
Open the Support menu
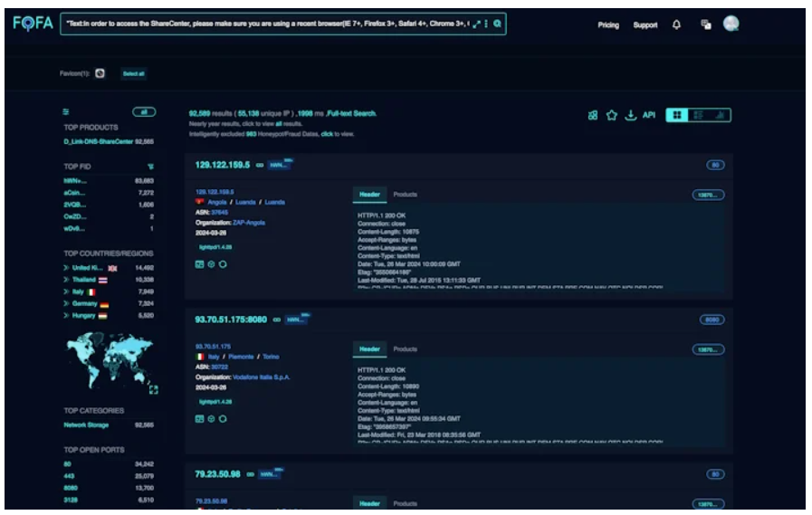(x=645, y=24)
